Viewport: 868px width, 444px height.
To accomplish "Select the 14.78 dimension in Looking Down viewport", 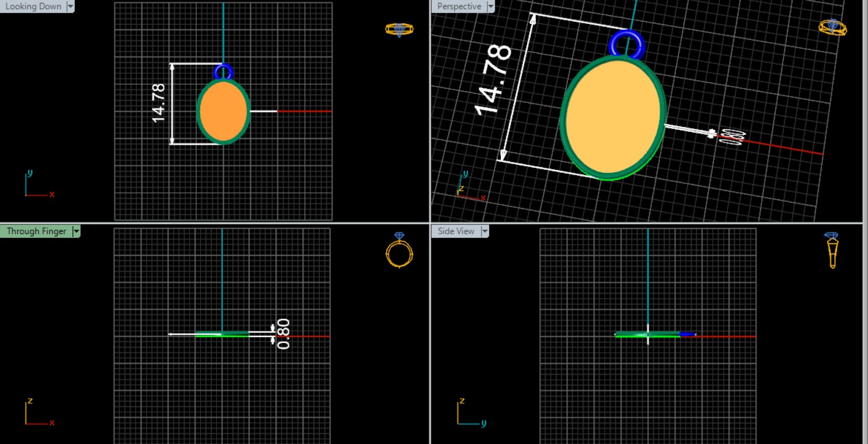I will (x=159, y=103).
